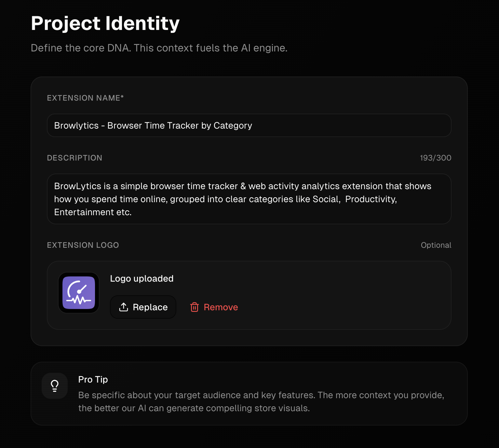Screen dimensions: 499x448
Task: Click the red trash icon next to Remove
Action: [x=195, y=307]
